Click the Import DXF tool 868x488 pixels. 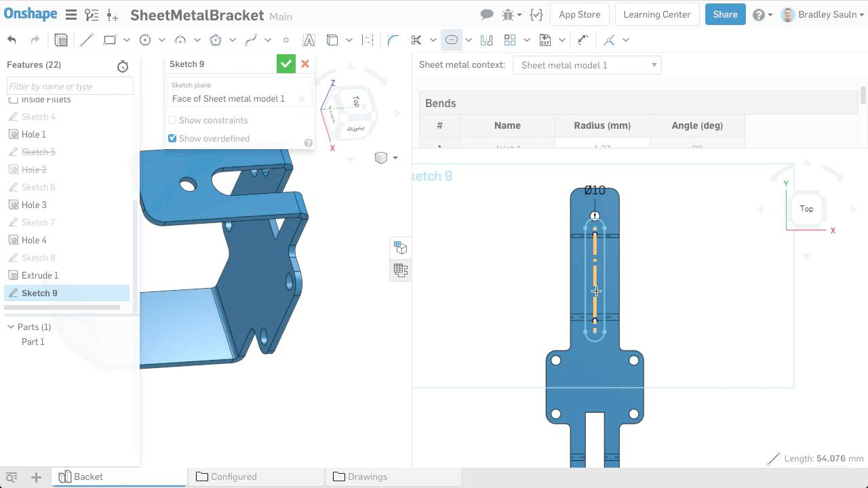click(545, 40)
